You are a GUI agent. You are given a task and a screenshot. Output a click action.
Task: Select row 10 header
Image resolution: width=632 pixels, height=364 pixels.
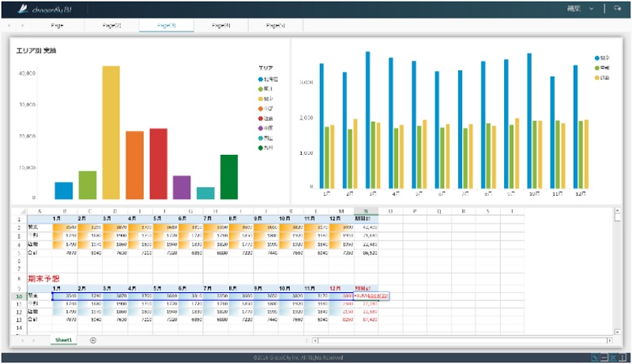click(19, 296)
